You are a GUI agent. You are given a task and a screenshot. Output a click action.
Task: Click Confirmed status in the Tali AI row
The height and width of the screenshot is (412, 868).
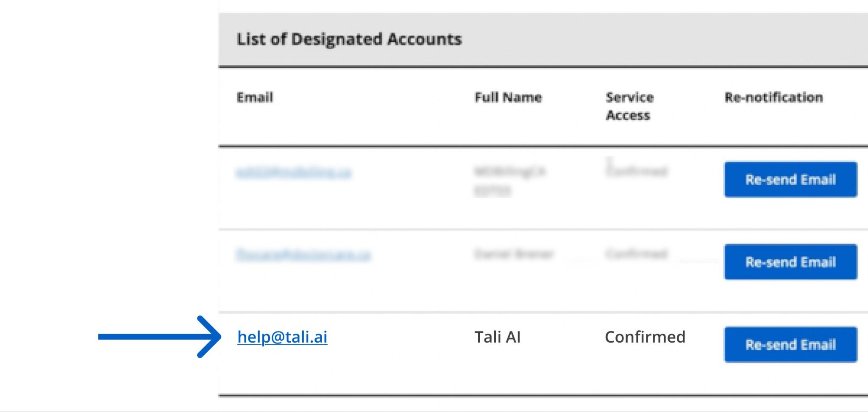coord(645,337)
